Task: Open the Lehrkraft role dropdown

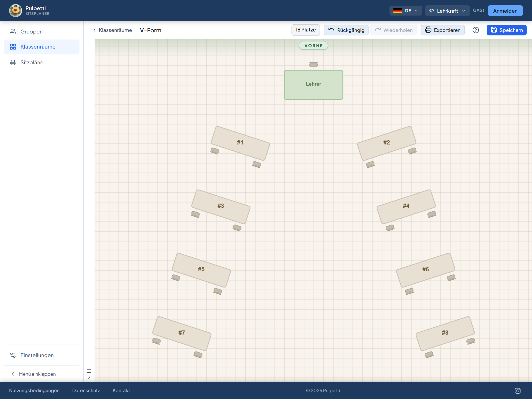Action: pyautogui.click(x=447, y=11)
